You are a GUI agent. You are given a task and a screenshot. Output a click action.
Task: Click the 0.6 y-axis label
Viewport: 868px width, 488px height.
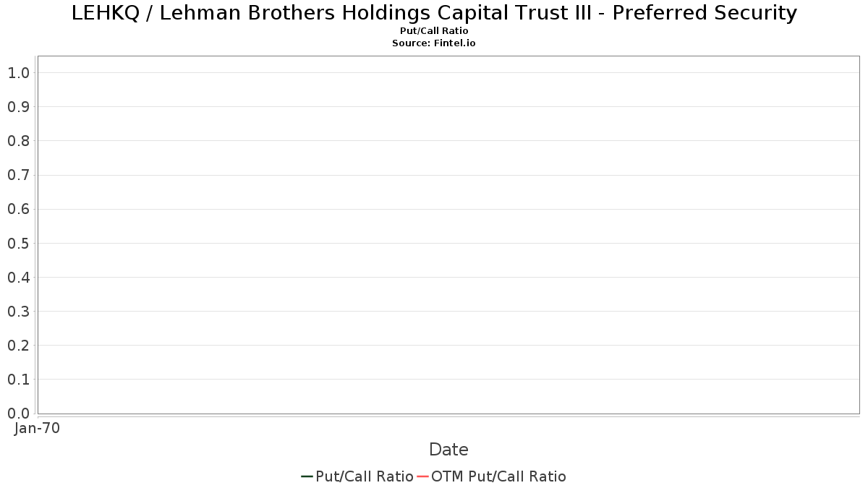(18, 210)
